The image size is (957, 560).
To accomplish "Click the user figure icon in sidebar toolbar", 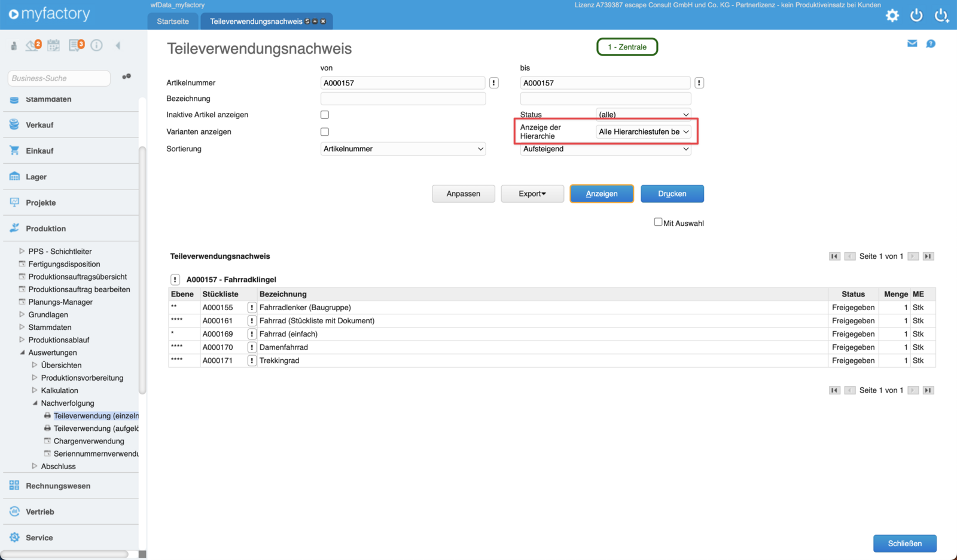I will [14, 45].
